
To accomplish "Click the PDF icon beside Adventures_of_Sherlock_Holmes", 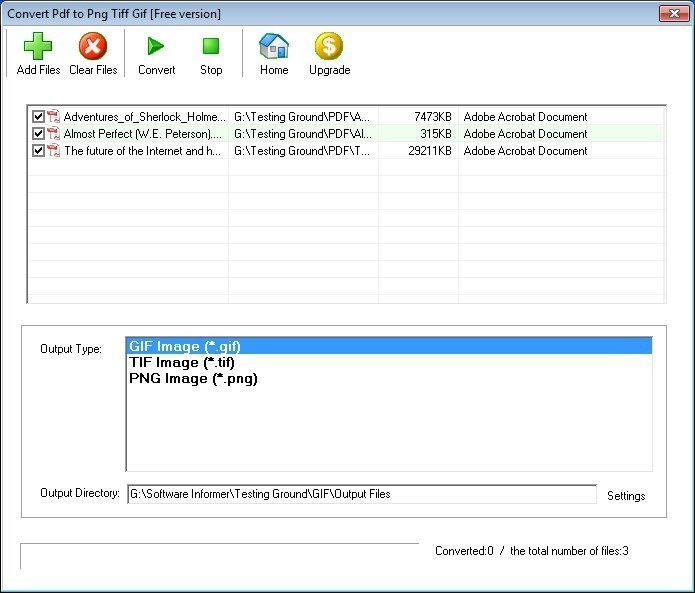I will (x=54, y=117).
